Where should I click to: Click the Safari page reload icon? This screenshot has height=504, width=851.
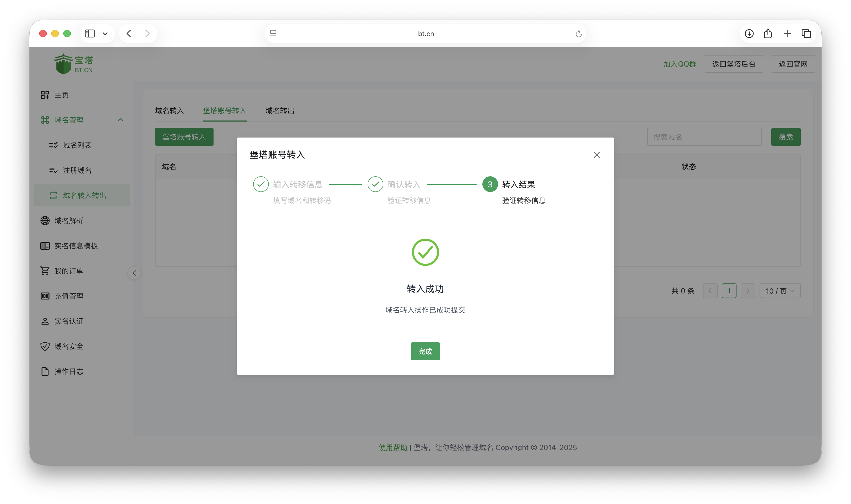point(578,34)
